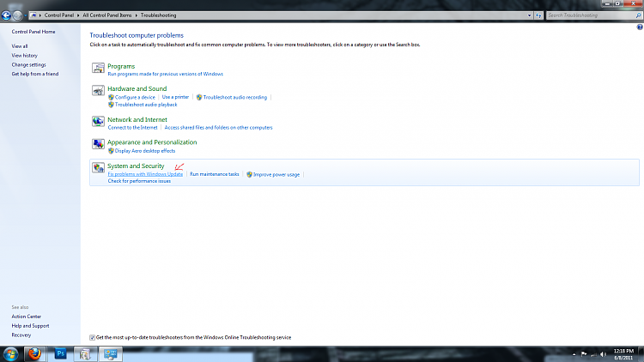Click the Back navigation arrow
Image resolution: width=644 pixels, height=362 pixels.
(6, 15)
